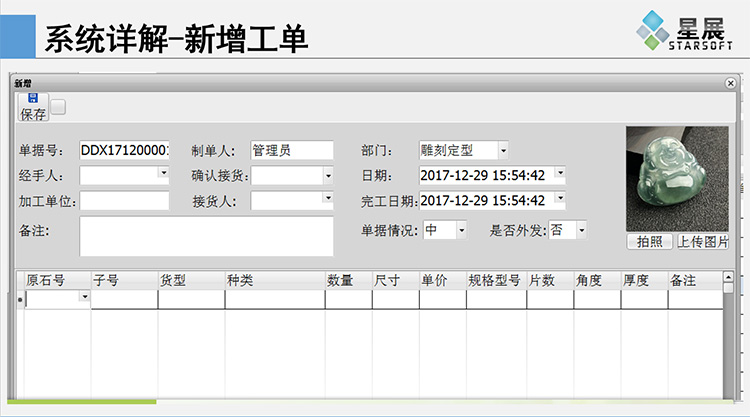Image resolution: width=750 pixels, height=417 pixels.
Task: Click the jade Buddha pendant thumbnail
Action: pos(677,179)
